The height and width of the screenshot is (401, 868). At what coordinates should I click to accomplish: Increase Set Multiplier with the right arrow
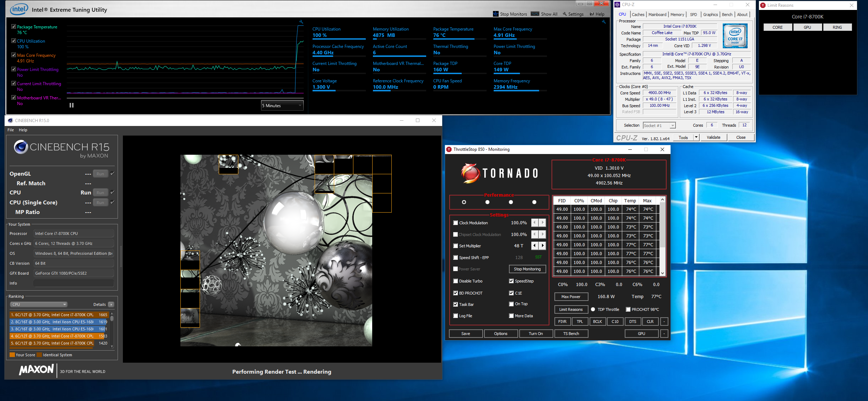click(x=542, y=246)
